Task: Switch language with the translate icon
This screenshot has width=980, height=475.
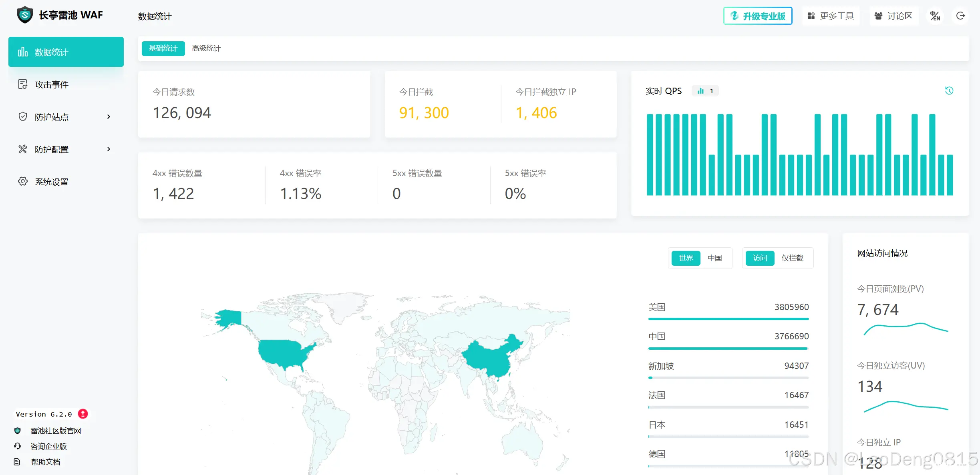Action: 935,16
